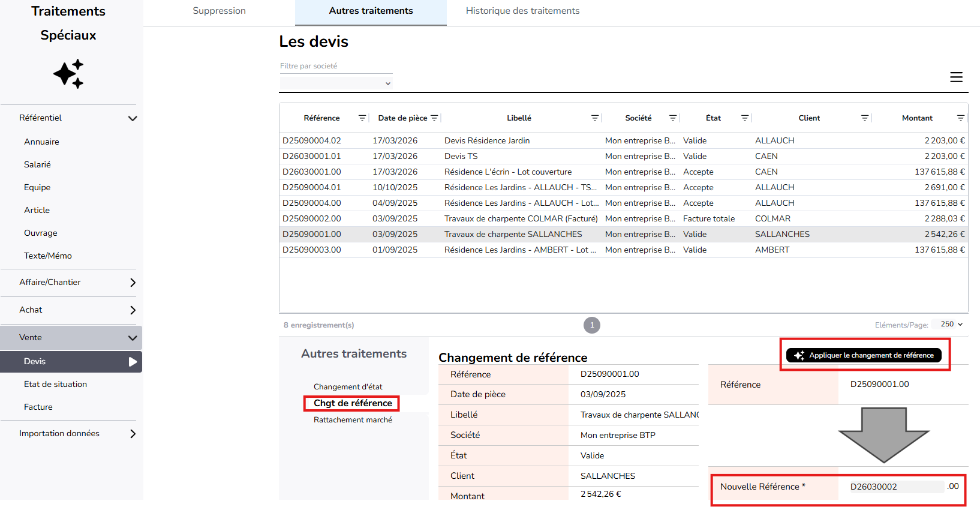Open the État column filter icon
This screenshot has width=980, height=507.
coord(745,118)
